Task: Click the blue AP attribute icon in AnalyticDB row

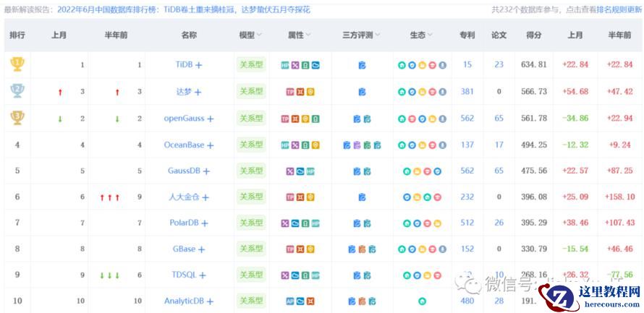Action: pos(290,301)
